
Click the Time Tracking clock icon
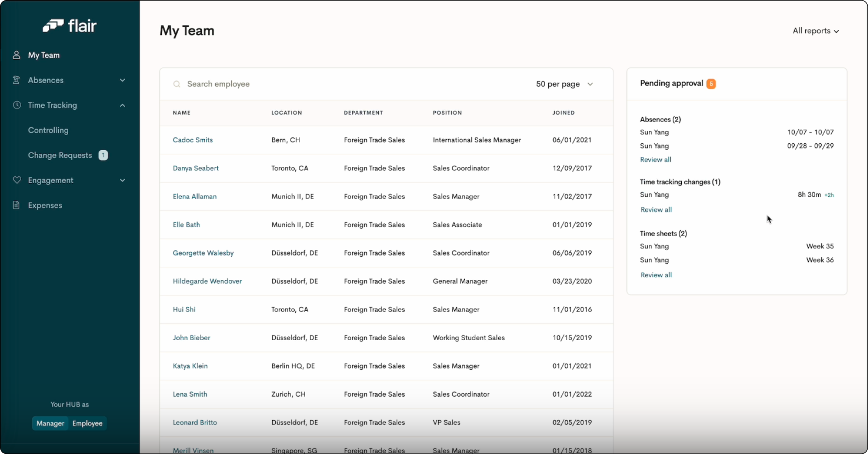16,105
